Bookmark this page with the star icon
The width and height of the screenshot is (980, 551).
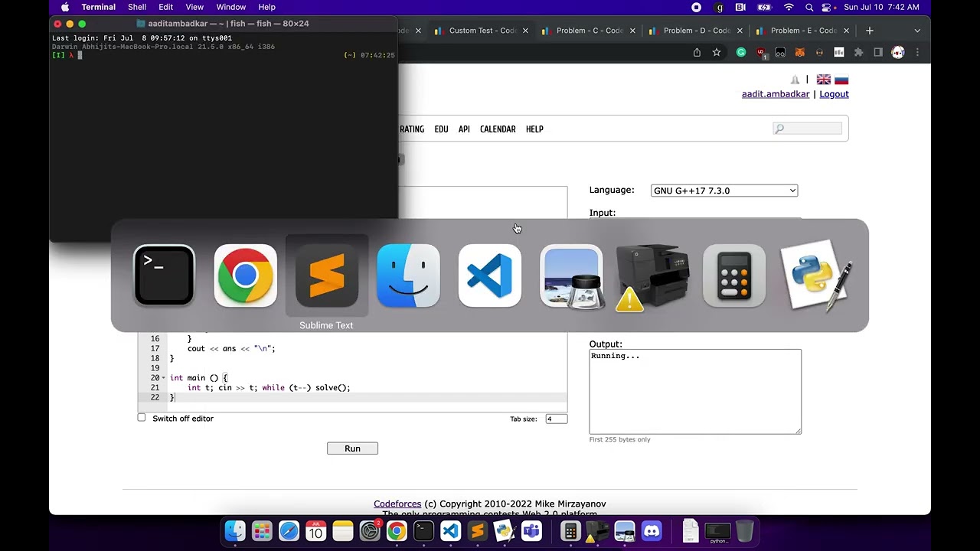[717, 52]
